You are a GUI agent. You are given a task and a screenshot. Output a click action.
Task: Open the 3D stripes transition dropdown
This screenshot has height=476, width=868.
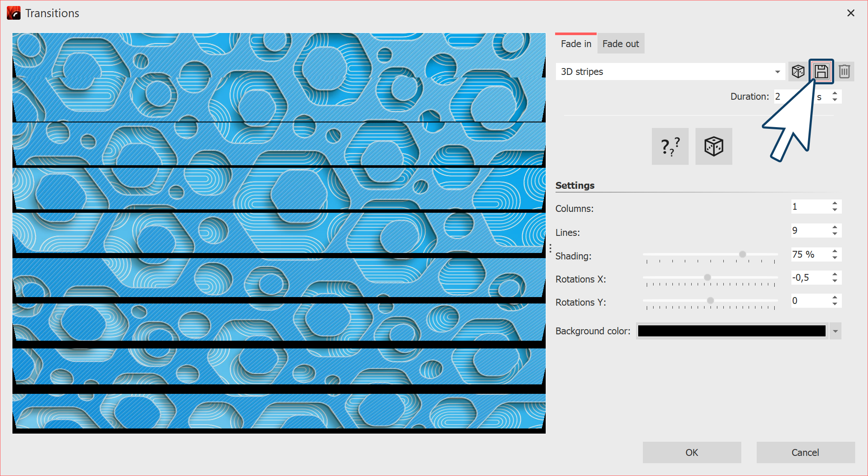pyautogui.click(x=777, y=72)
